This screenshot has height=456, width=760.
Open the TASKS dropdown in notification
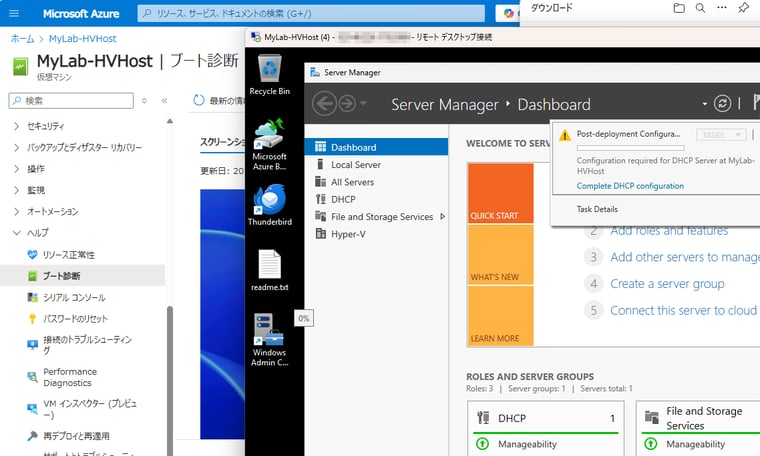[721, 135]
